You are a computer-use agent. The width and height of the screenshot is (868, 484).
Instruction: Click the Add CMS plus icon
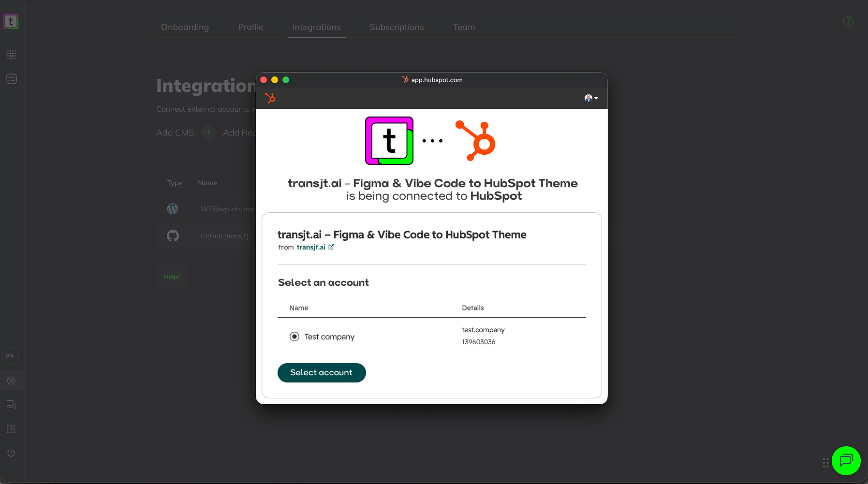click(208, 132)
